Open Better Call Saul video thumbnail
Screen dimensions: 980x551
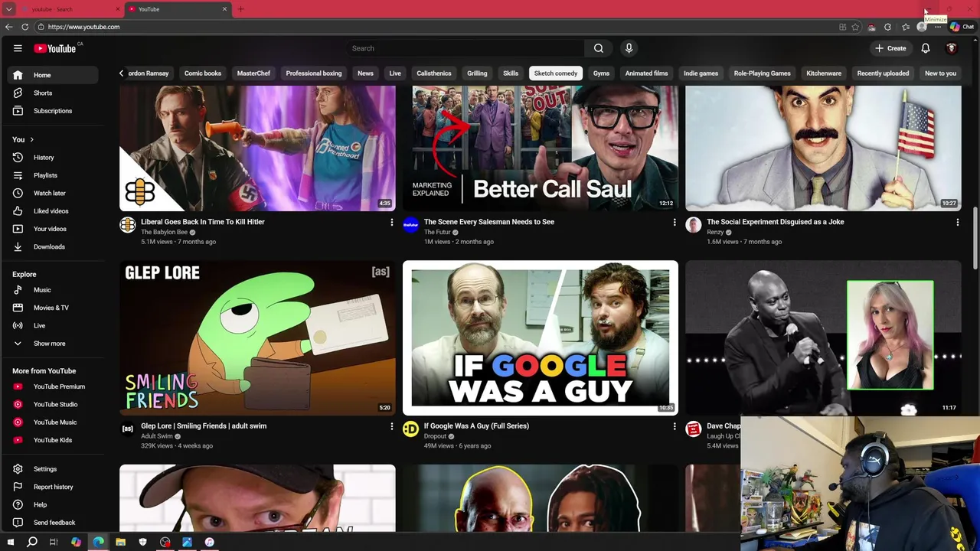(x=541, y=147)
